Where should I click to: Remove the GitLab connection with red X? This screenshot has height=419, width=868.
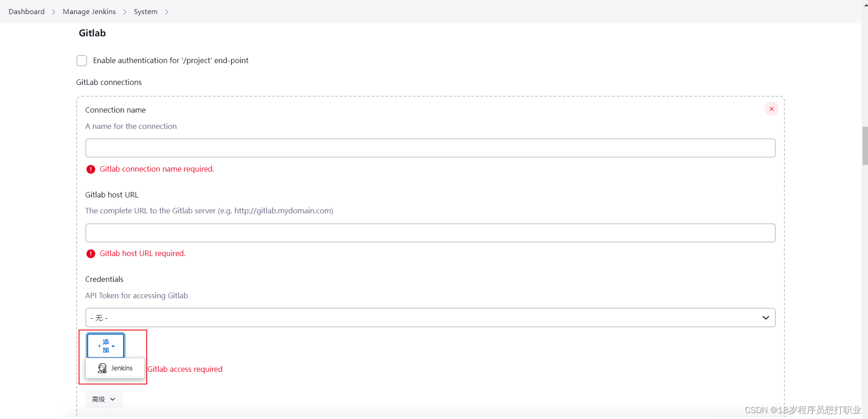click(772, 109)
